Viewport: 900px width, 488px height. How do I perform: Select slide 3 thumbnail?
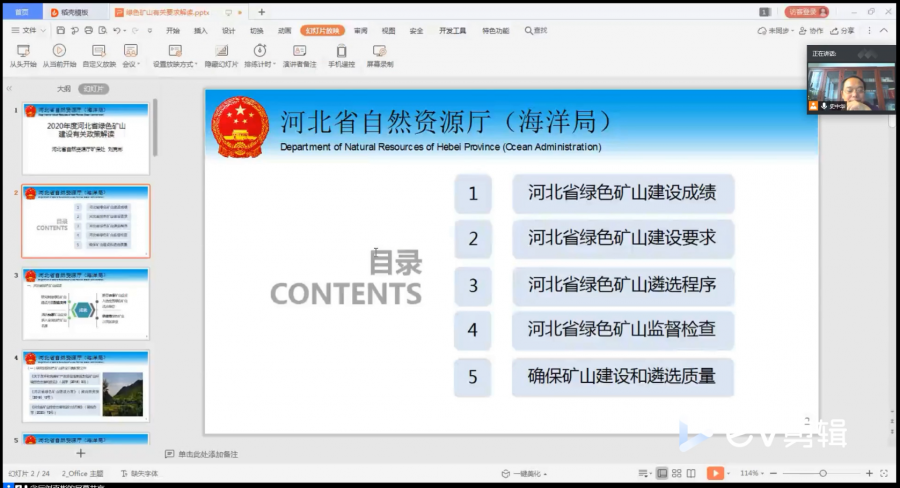pos(86,304)
